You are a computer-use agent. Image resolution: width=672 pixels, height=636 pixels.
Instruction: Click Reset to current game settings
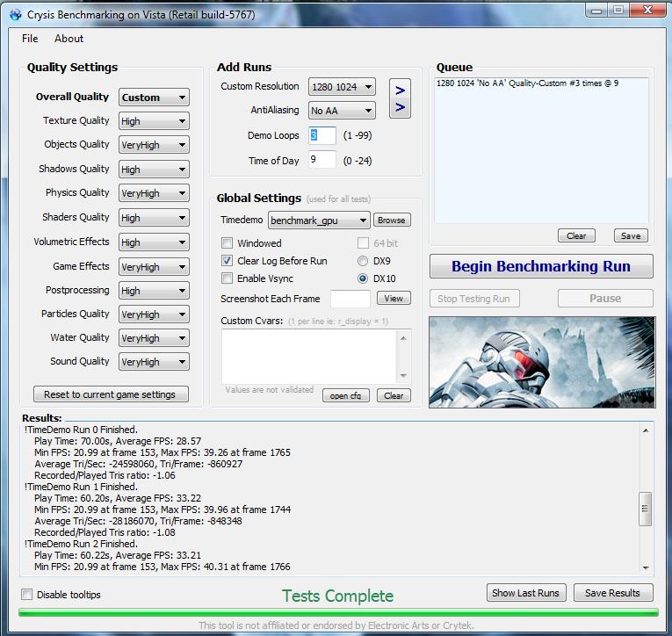pyautogui.click(x=111, y=394)
